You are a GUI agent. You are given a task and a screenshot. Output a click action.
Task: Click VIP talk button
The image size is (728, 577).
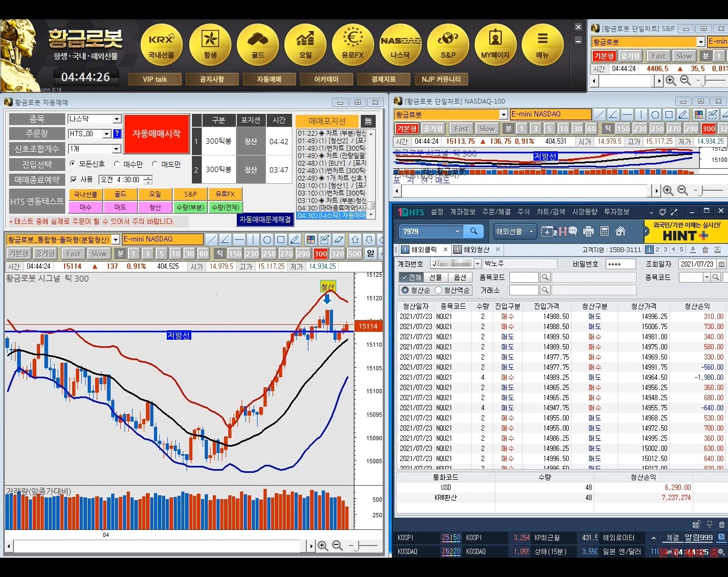[x=154, y=79]
